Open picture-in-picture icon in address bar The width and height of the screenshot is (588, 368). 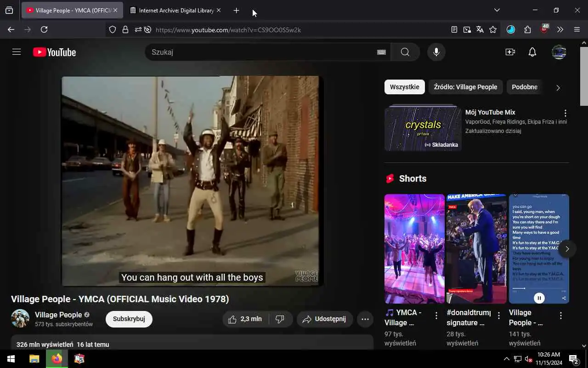click(467, 29)
